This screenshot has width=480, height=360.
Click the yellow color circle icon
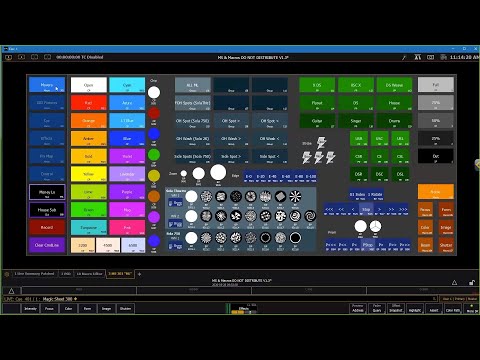(154, 176)
